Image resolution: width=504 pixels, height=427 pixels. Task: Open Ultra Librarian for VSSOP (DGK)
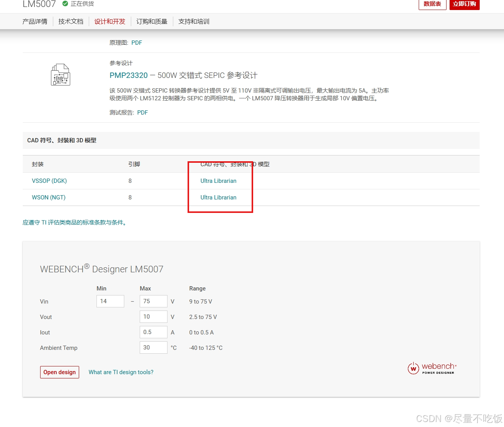click(x=218, y=181)
